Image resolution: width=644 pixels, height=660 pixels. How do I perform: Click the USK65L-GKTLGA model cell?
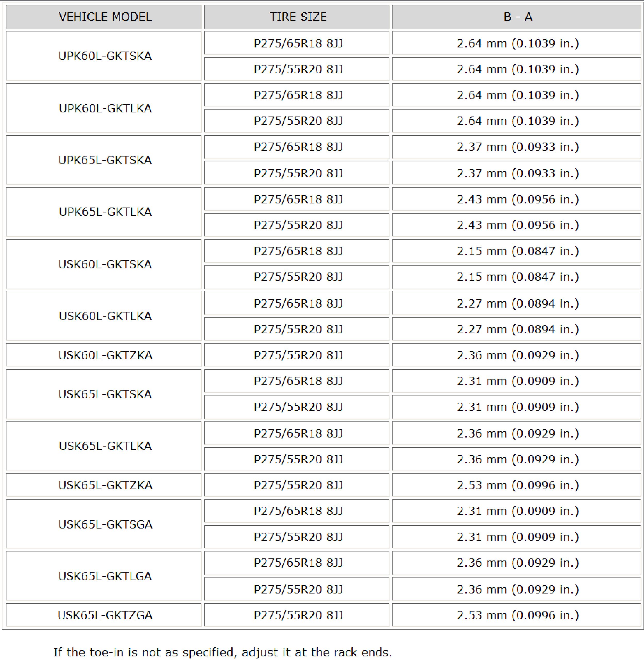tap(105, 576)
